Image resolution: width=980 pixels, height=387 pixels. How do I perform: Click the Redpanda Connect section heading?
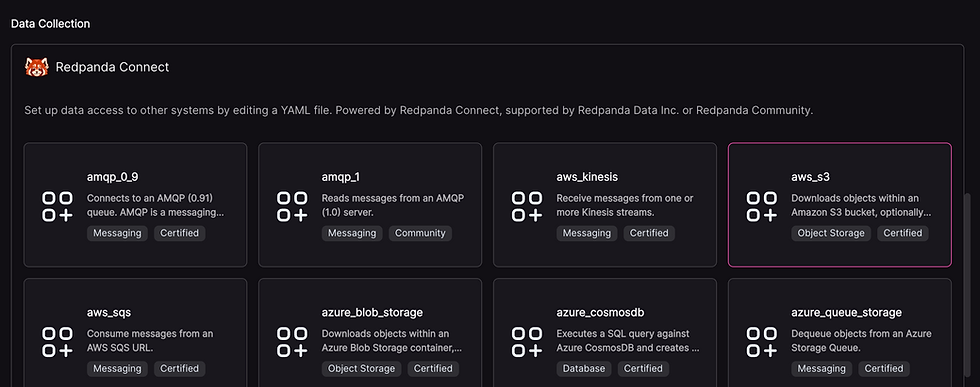click(x=112, y=67)
